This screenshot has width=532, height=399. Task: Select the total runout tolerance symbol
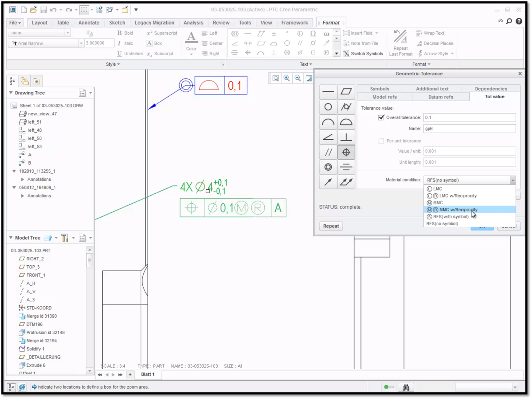tap(346, 182)
